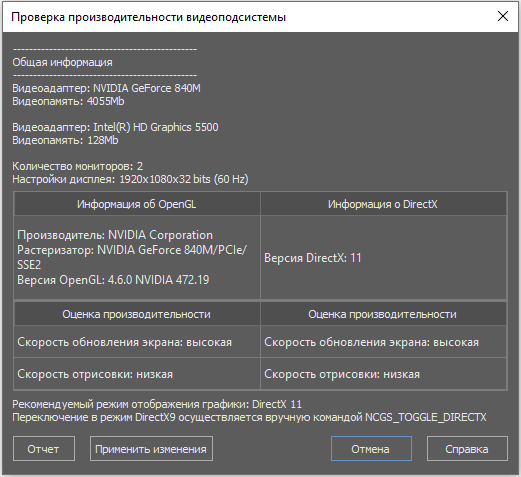Click the dialog title bar text
Screen dimensions: 521x477
pyautogui.click(x=149, y=17)
